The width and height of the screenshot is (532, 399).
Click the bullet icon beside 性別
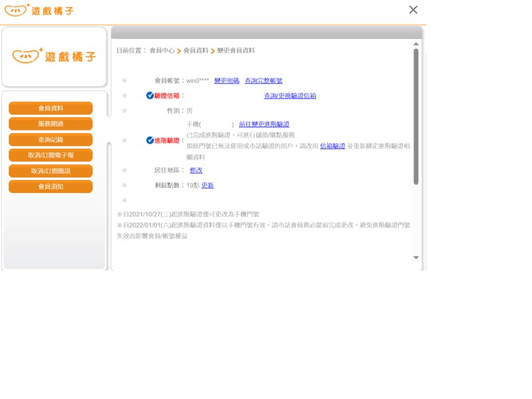[x=125, y=111]
